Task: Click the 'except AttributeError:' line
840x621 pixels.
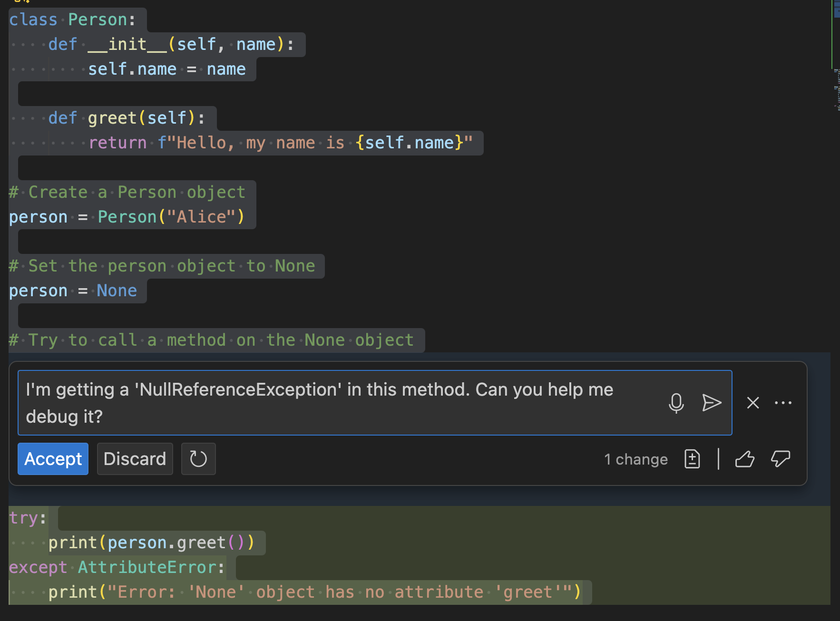Action: point(116,567)
